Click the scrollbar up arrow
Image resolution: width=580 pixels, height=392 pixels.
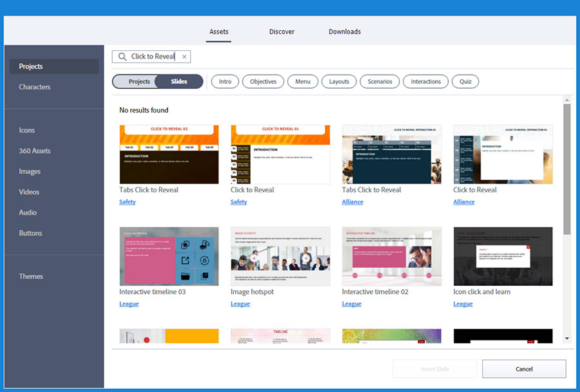pos(566,99)
